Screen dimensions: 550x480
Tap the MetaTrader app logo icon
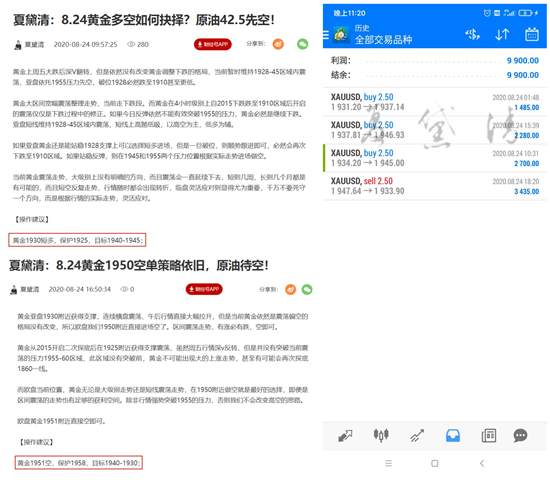pos(341,35)
